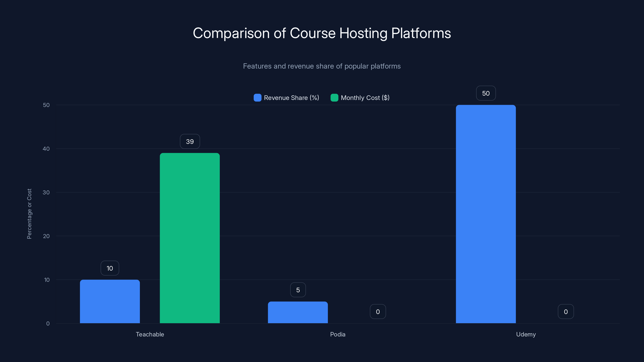
Task: Click the 0 cost label under Podia
Action: [378, 311]
